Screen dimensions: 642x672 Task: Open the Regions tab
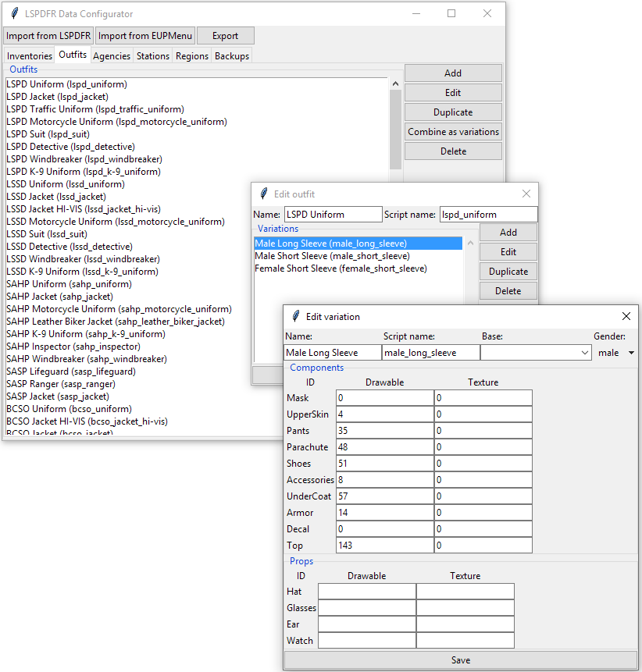pos(191,56)
